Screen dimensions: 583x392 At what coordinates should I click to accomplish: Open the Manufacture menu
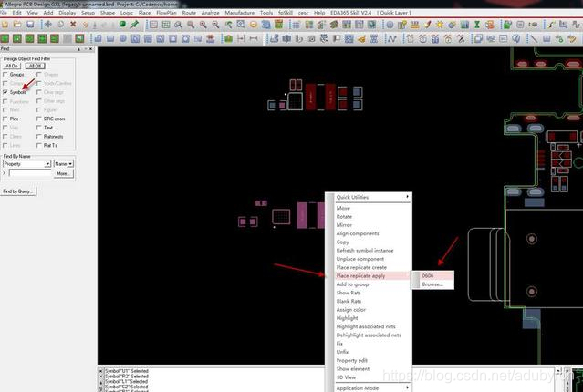click(x=240, y=13)
